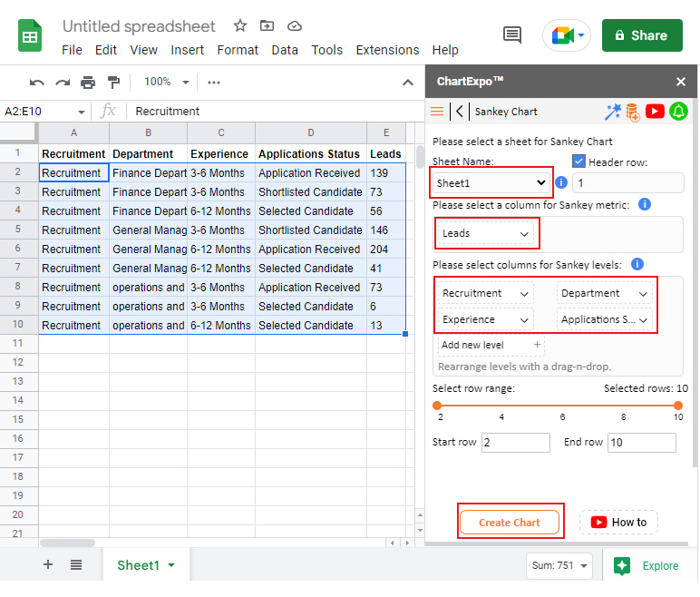Show all sheets list
Image resolution: width=700 pixels, height=597 pixels.
click(x=76, y=565)
